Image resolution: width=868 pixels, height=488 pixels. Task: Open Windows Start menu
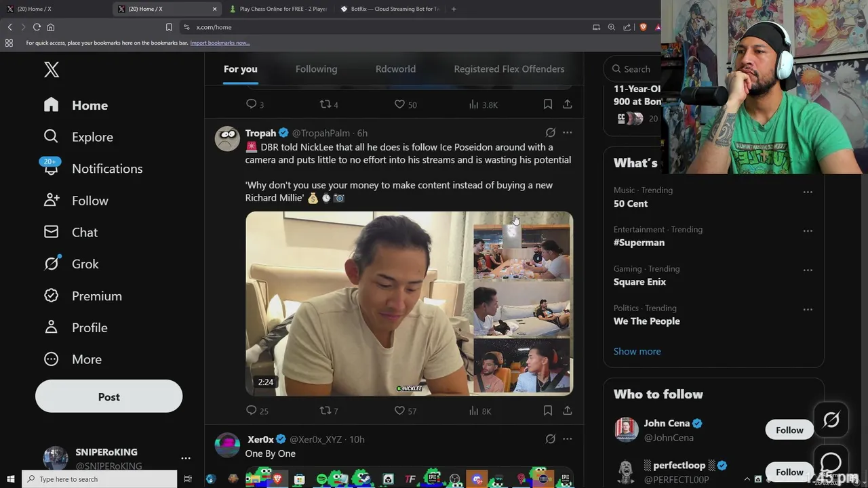click(x=10, y=479)
